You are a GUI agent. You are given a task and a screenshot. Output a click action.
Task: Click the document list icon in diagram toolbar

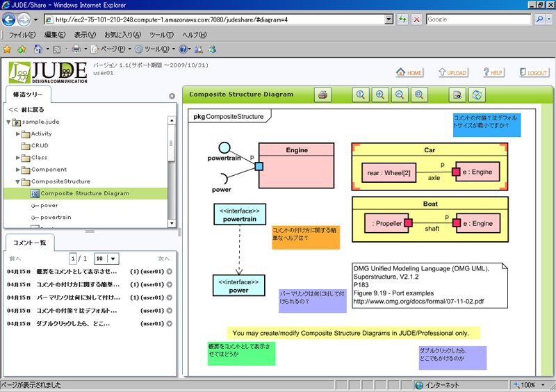(x=457, y=95)
